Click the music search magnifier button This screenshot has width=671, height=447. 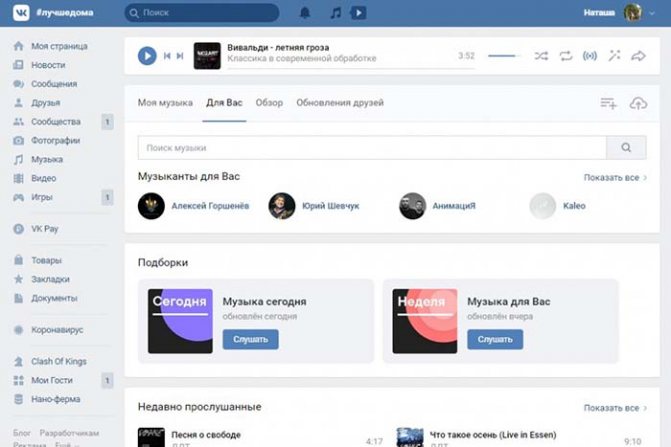pos(626,148)
